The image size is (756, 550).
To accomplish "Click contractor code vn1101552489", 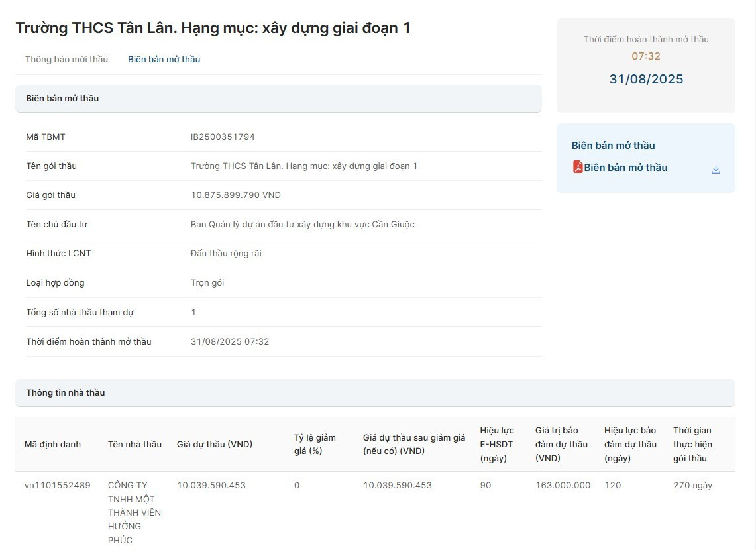I will coord(58,486).
